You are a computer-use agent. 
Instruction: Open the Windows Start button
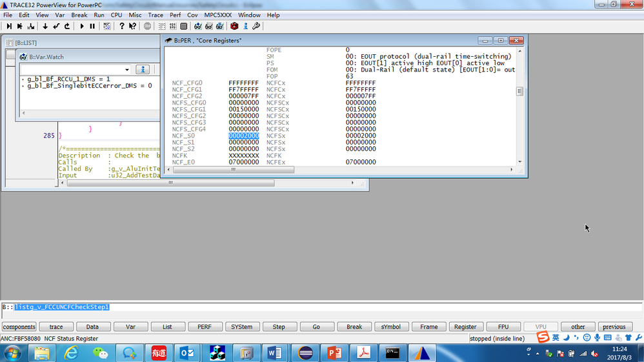pyautogui.click(x=12, y=353)
